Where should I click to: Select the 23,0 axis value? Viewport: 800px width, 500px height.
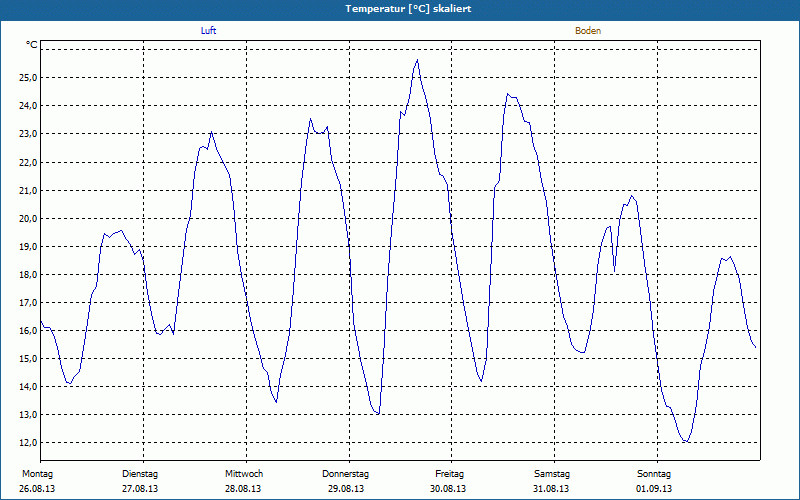(x=28, y=134)
